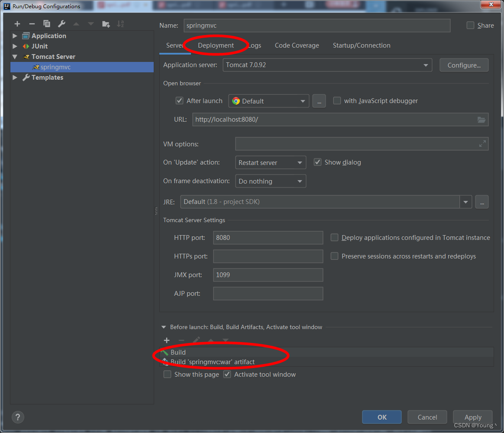
Task: Click the OK button
Action: click(382, 417)
